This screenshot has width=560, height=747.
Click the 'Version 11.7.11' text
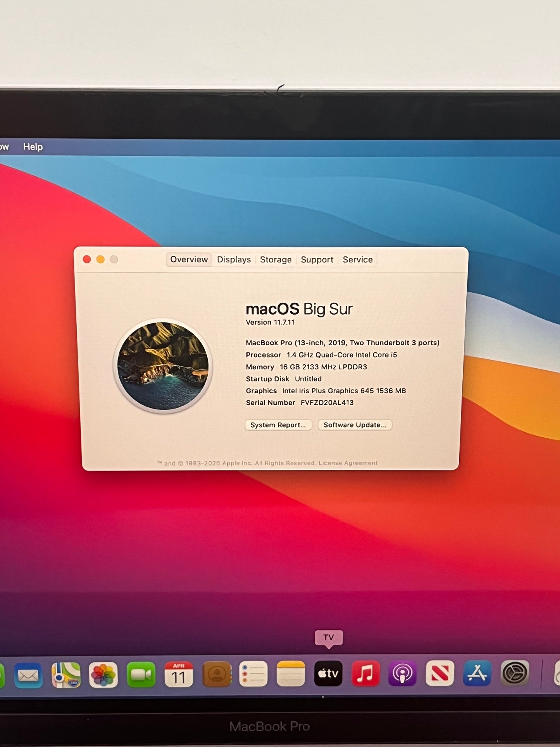pos(270,322)
